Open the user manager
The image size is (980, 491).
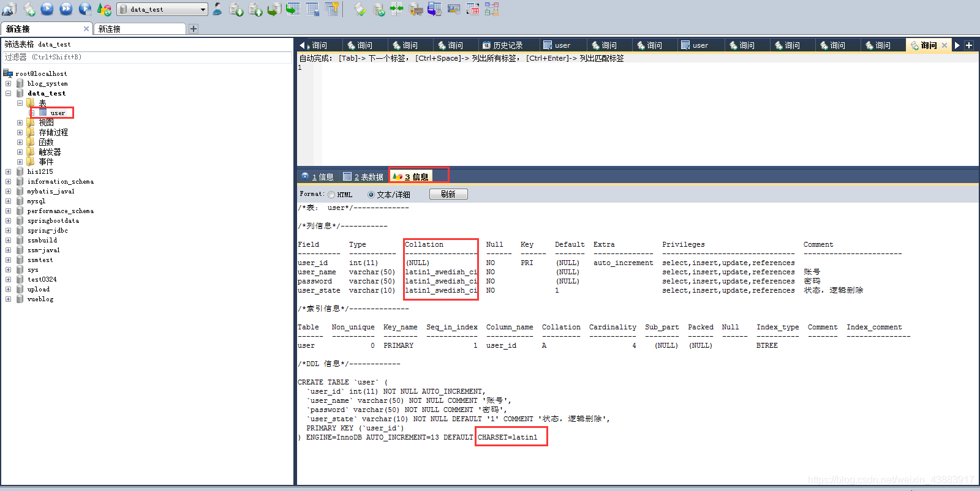(x=217, y=9)
